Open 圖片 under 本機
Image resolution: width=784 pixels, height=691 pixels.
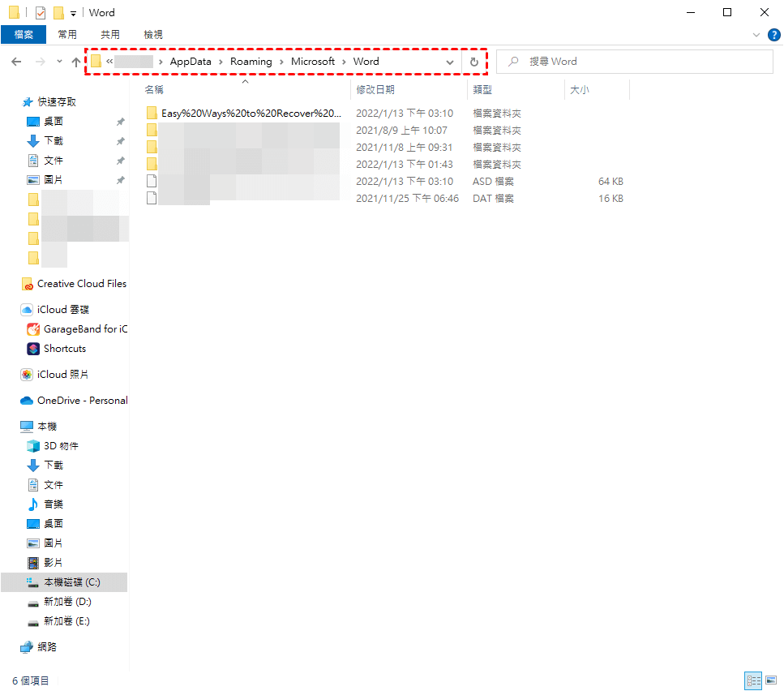click(x=54, y=544)
